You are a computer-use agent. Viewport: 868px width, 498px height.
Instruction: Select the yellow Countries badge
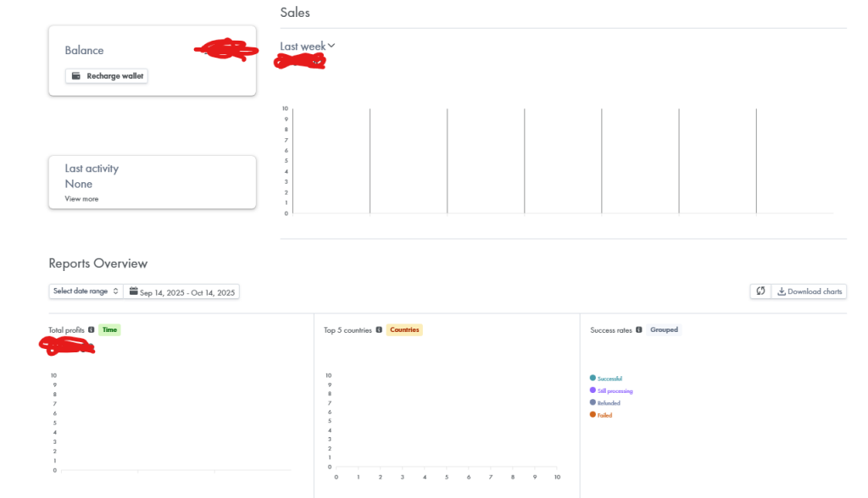[404, 330]
